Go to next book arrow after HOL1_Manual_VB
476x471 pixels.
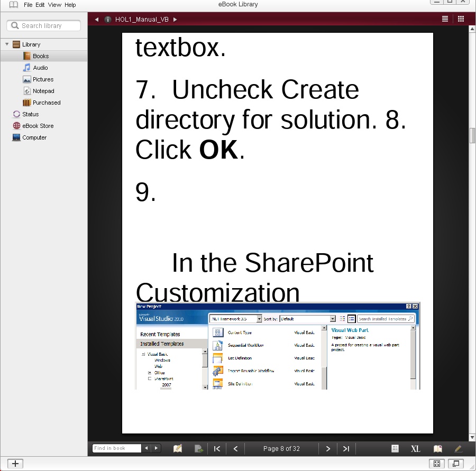pyautogui.click(x=175, y=20)
